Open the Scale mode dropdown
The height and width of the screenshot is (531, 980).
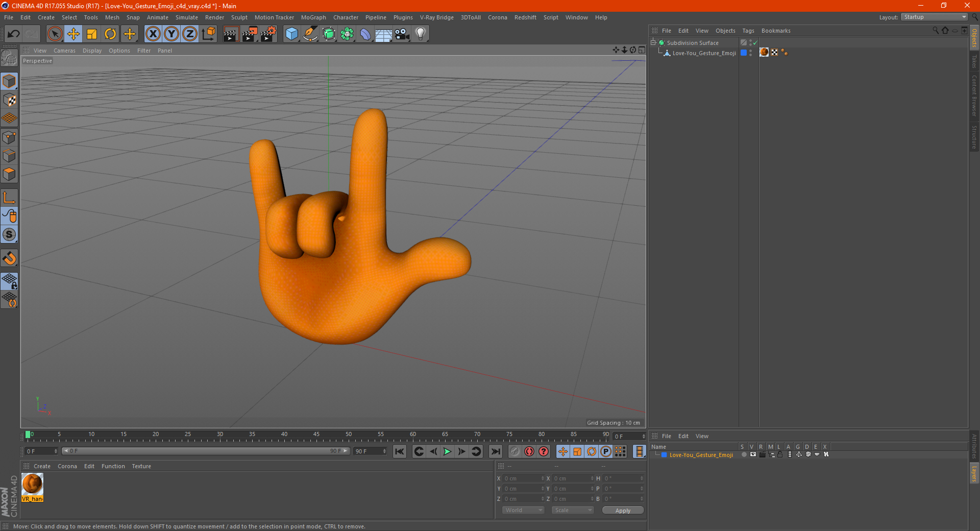pyautogui.click(x=573, y=510)
